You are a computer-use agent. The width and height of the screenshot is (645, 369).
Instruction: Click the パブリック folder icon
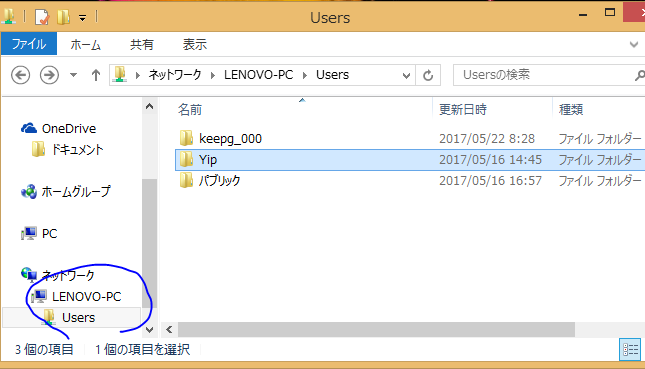click(186, 180)
